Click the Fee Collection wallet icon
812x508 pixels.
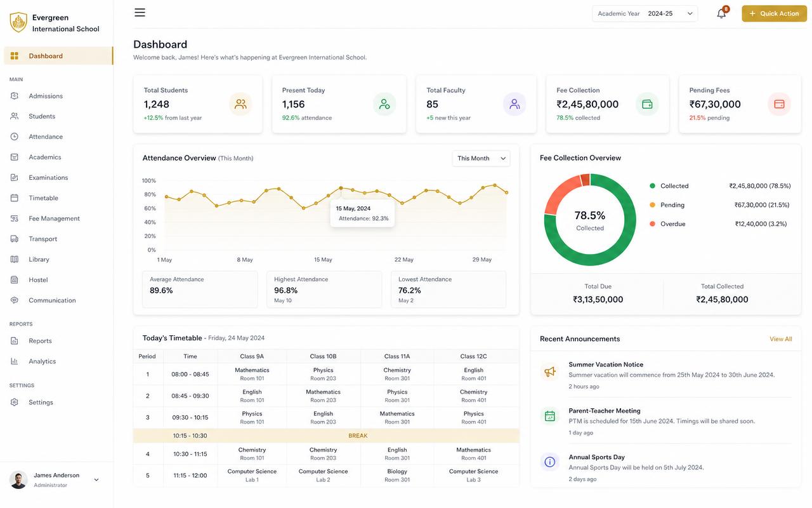coord(647,104)
